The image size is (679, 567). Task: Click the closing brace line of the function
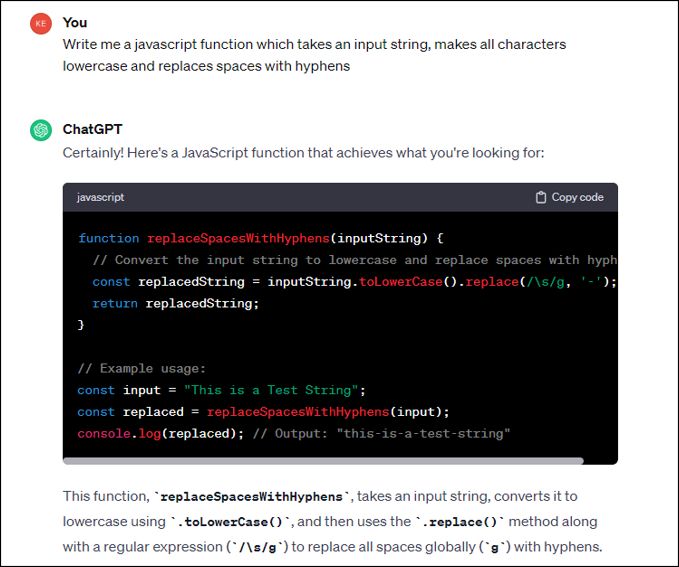tap(81, 325)
